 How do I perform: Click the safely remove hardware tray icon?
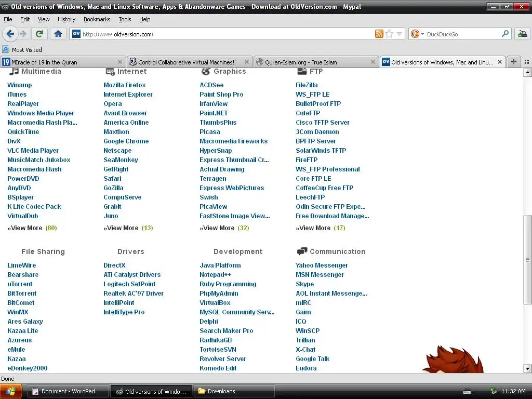click(494, 391)
